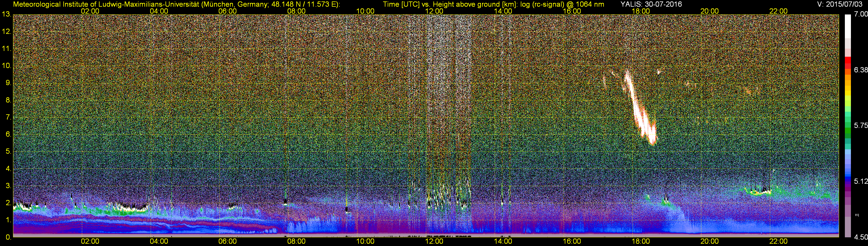The height and width of the screenshot is (246, 868).
Task: Select 04:00 on the bottom time axis
Action: tap(159, 242)
